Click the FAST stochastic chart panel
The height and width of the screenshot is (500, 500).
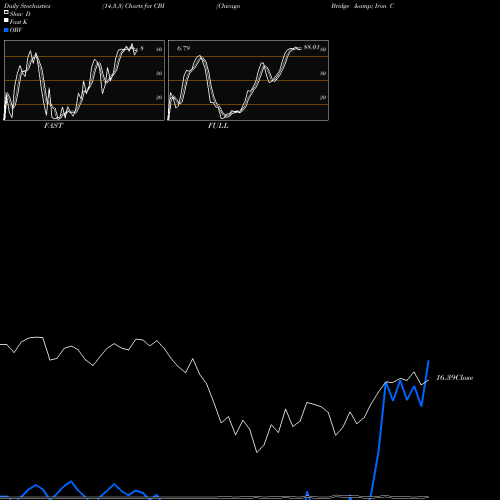pyautogui.click(x=84, y=80)
